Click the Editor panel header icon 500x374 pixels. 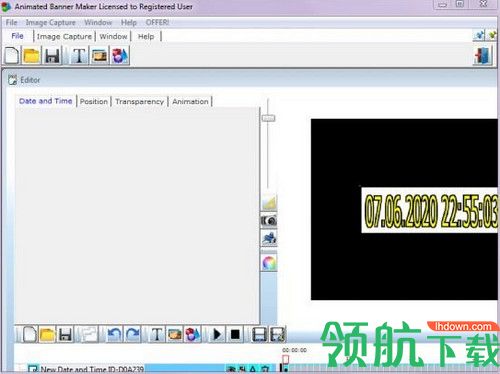tap(12, 80)
